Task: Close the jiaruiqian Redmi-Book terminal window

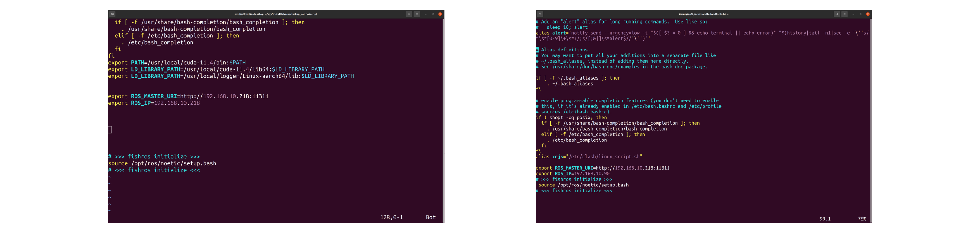Action: pyautogui.click(x=868, y=14)
